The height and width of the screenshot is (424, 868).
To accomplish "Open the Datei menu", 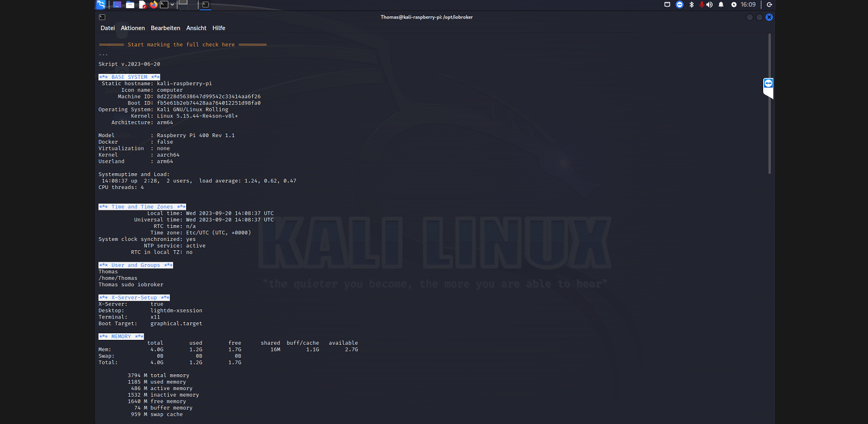I will 108,28.
